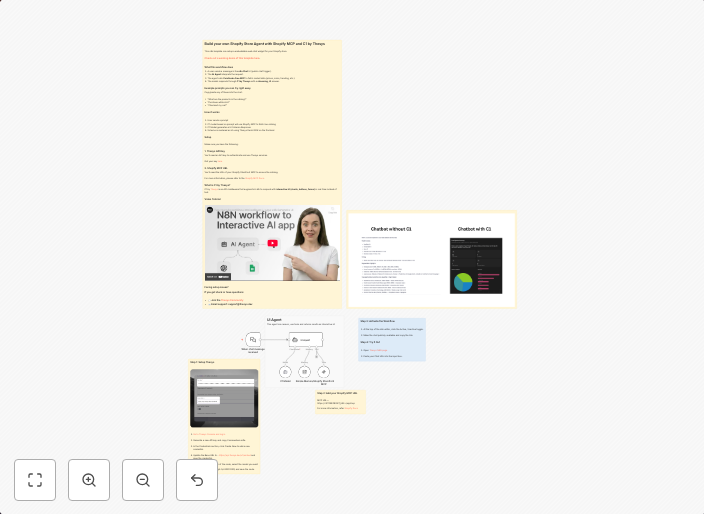This screenshot has height=514, width=704.
Task: Select the AI Agent node
Action: [x=306, y=339]
